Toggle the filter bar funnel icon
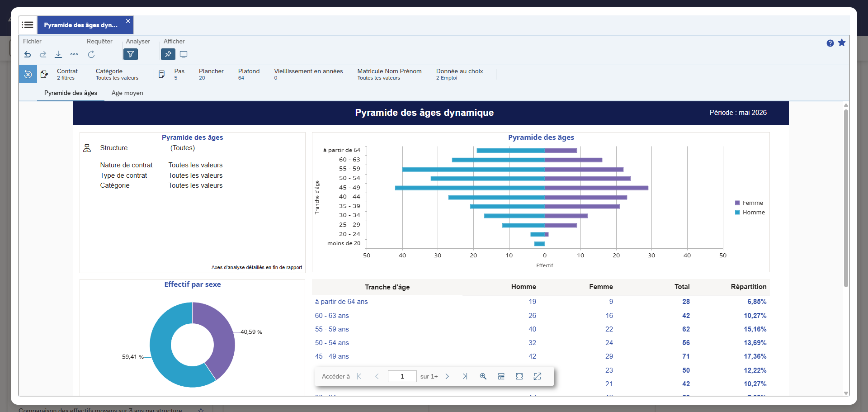868x412 pixels. click(x=131, y=54)
